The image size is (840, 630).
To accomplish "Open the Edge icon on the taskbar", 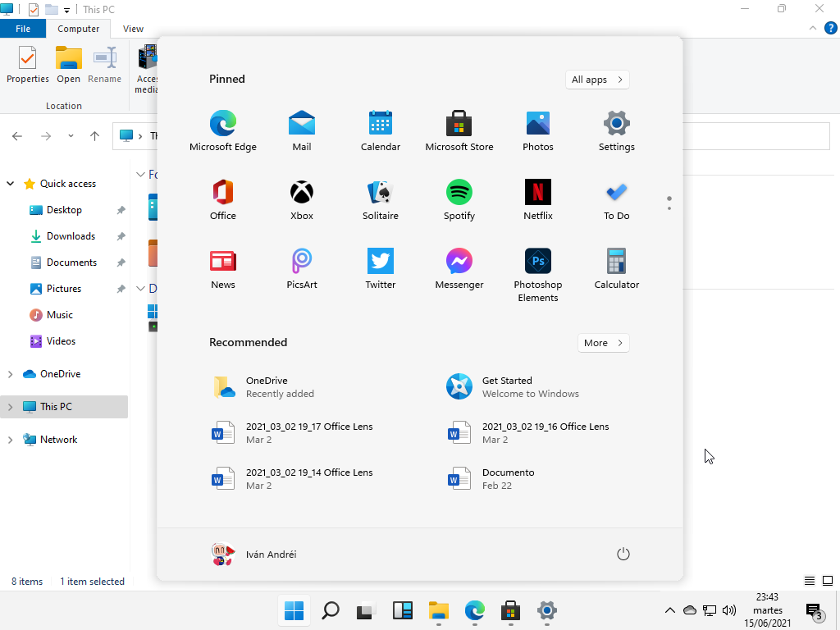I will pos(475,610).
